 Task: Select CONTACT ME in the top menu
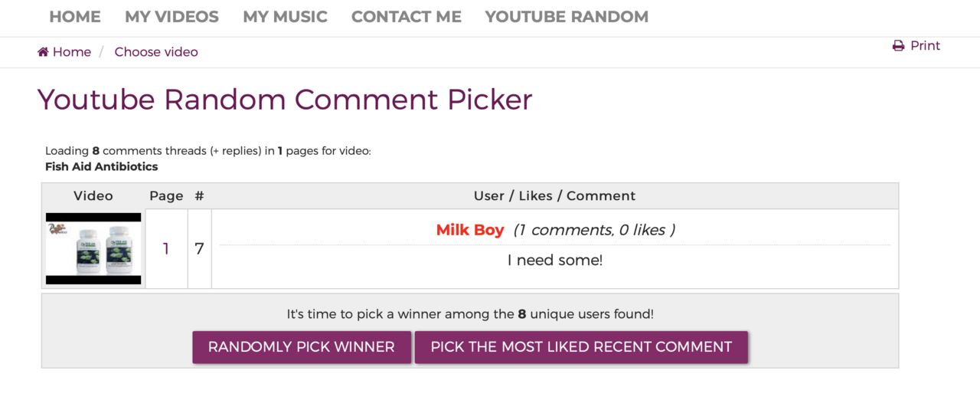pyautogui.click(x=407, y=17)
